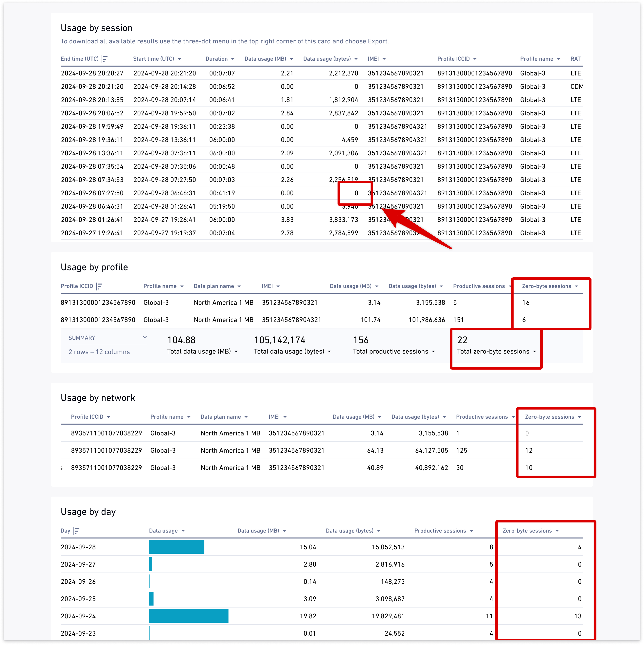Click the CDM RAT value
The height and width of the screenshot is (645, 644).
click(577, 87)
